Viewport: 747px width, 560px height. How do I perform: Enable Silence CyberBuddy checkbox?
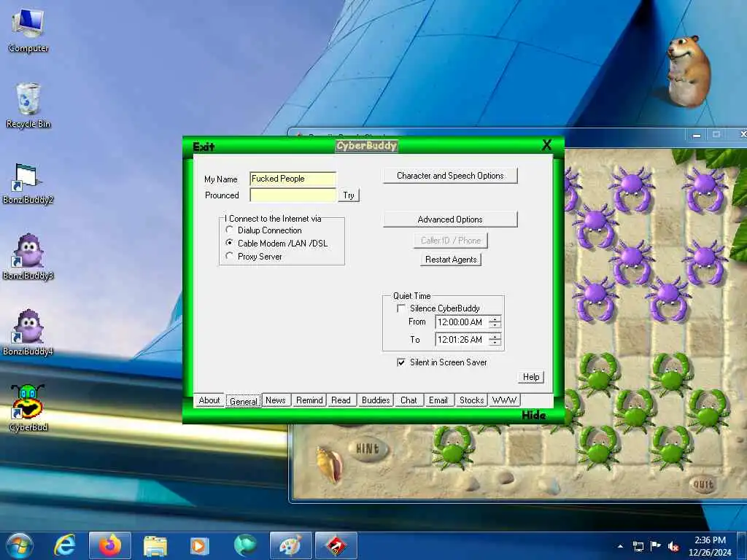[x=401, y=308]
